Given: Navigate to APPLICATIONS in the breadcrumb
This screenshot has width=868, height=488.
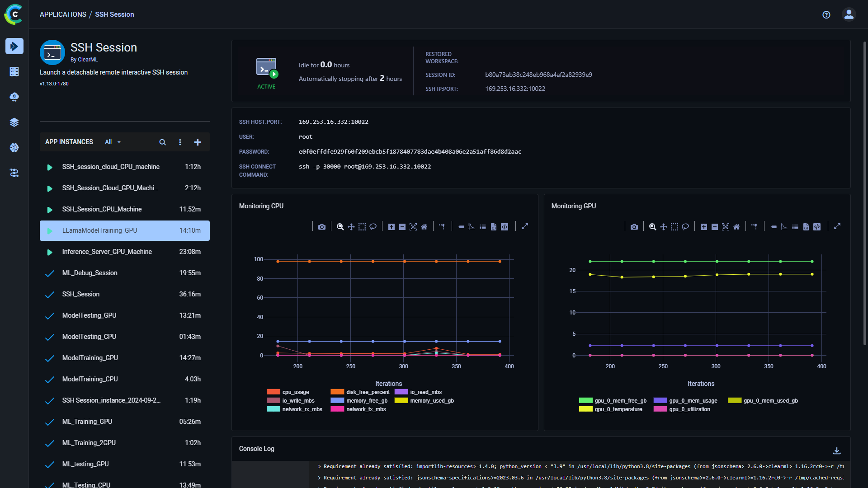Looking at the screenshot, I should click(x=63, y=14).
